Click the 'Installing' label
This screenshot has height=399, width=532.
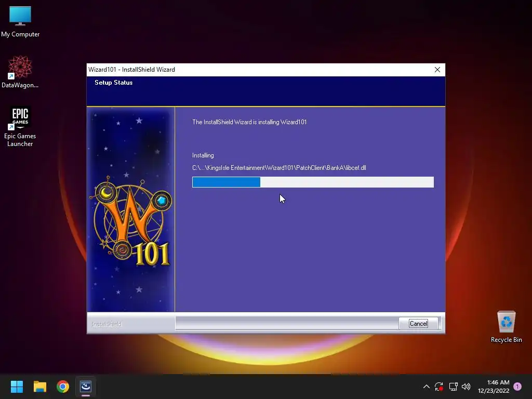[203, 155]
